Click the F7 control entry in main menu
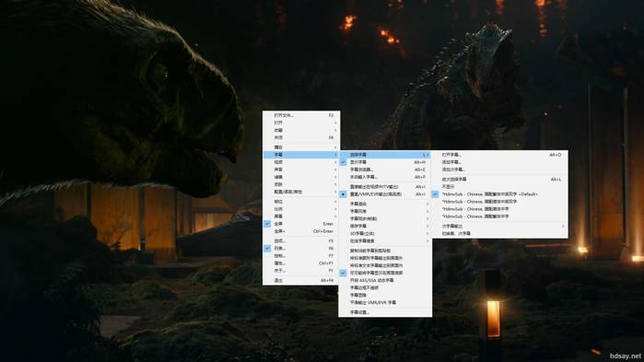Screen dimensions: 644x362 point(301,256)
